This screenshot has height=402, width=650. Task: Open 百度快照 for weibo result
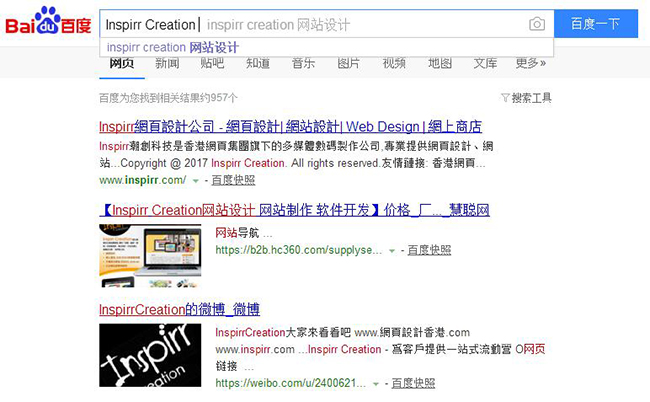pyautogui.click(x=413, y=383)
